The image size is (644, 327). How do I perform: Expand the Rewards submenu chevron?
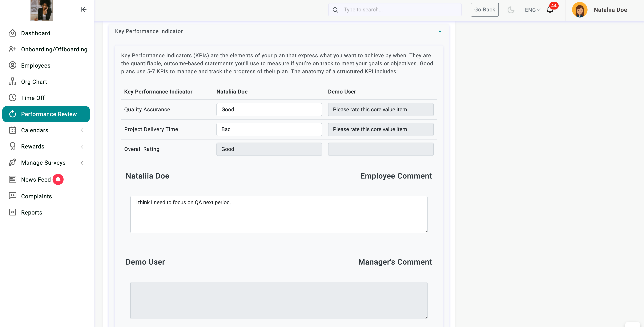click(x=82, y=146)
